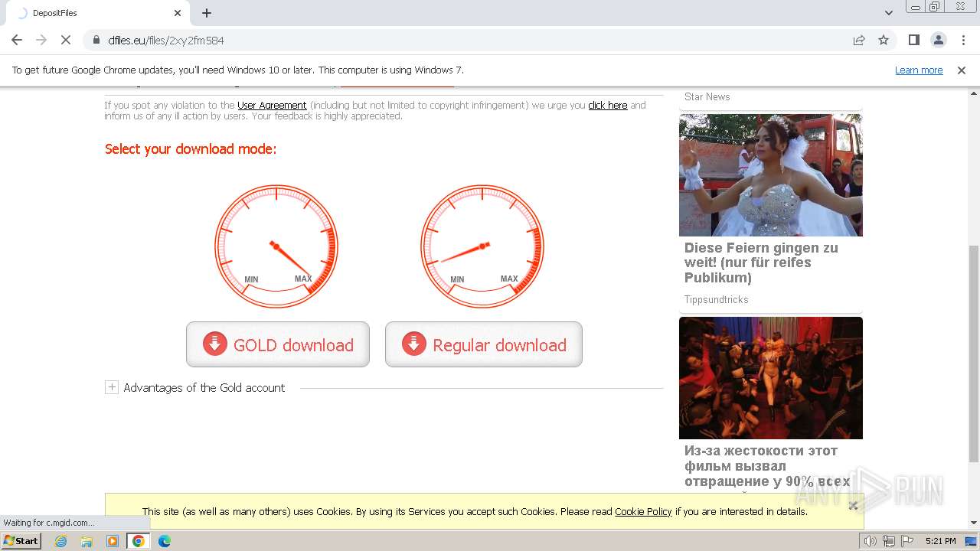Click the Regular speed gauge
This screenshot has height=551, width=980.
click(x=482, y=246)
